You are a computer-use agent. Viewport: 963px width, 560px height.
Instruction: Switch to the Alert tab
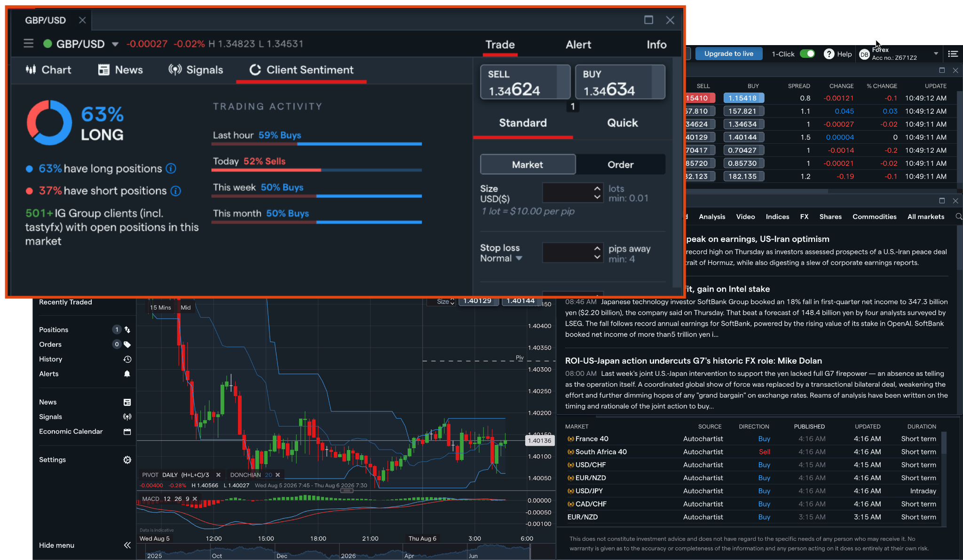click(578, 45)
